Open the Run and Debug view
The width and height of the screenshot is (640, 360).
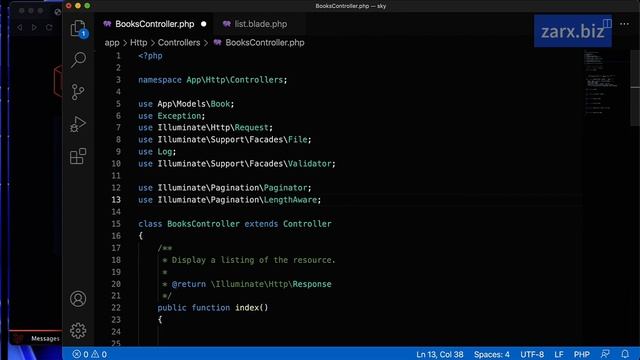pos(78,124)
